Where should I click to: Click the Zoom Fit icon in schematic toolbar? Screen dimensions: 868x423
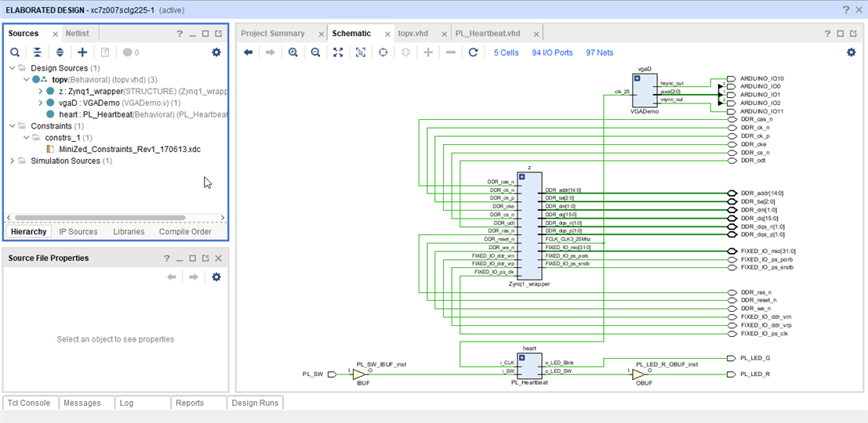click(x=338, y=52)
